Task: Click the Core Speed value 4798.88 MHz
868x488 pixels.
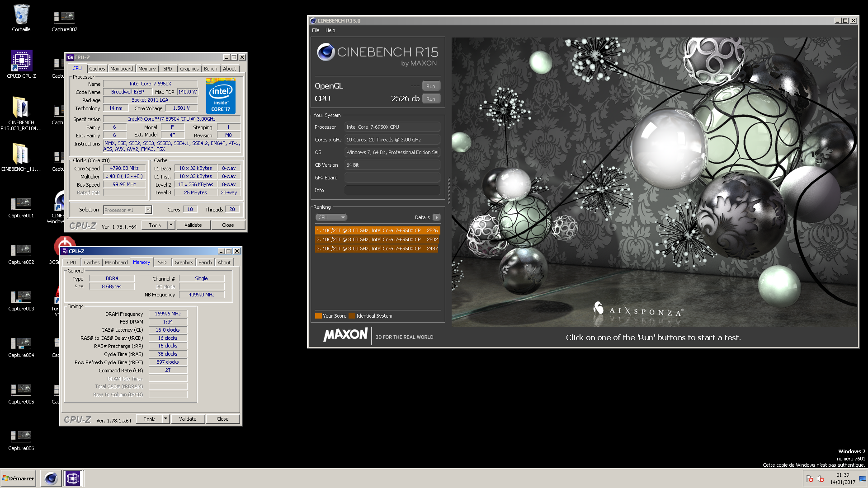Action: click(x=124, y=168)
